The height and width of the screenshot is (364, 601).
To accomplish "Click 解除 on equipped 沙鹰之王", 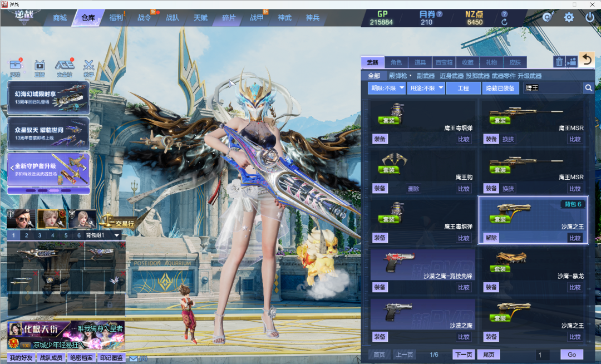I will [x=491, y=238].
